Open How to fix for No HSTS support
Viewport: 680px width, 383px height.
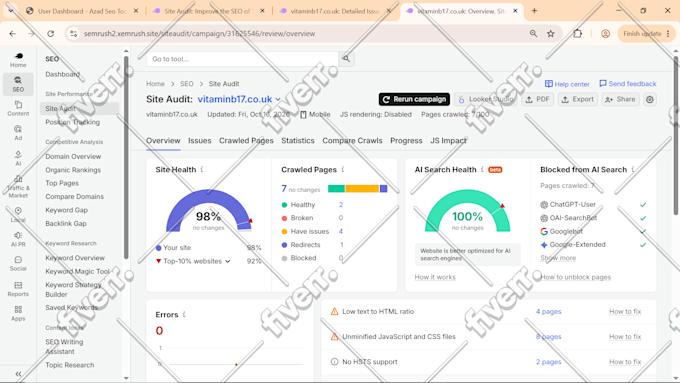click(x=625, y=362)
